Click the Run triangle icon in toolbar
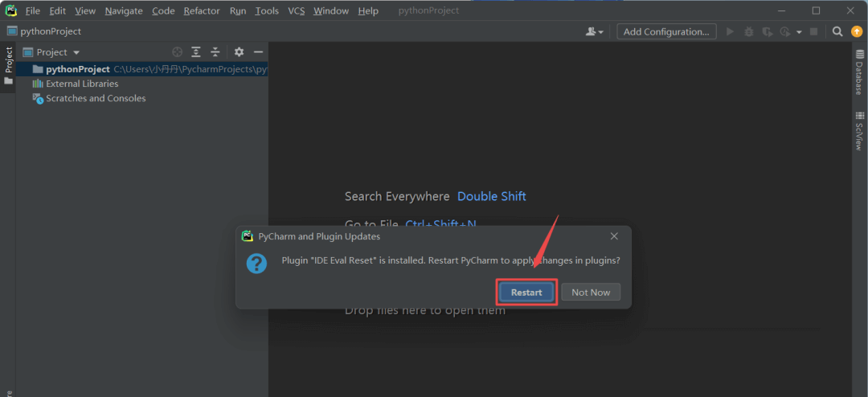Image resolution: width=868 pixels, height=397 pixels. click(730, 31)
